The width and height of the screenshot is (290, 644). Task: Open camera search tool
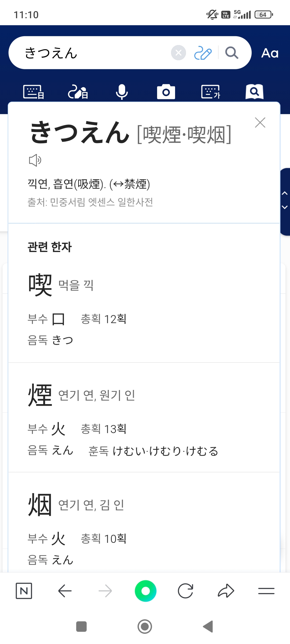pyautogui.click(x=166, y=92)
